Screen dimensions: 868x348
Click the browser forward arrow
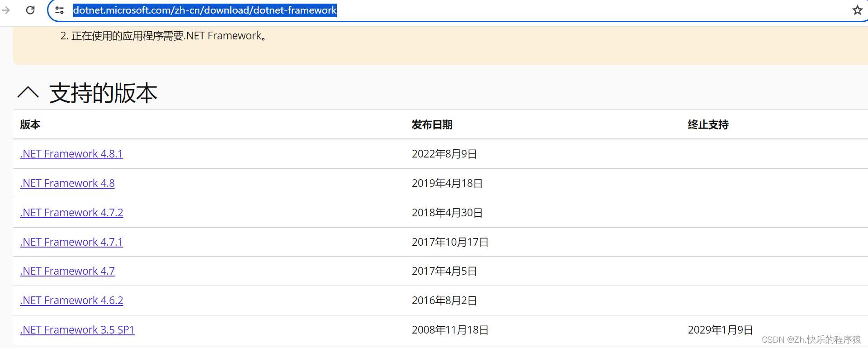click(5, 10)
